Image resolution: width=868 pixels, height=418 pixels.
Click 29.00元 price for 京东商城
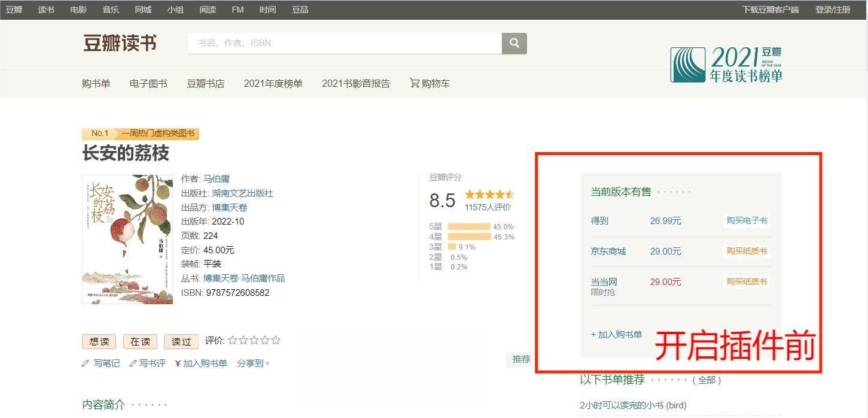tap(666, 251)
